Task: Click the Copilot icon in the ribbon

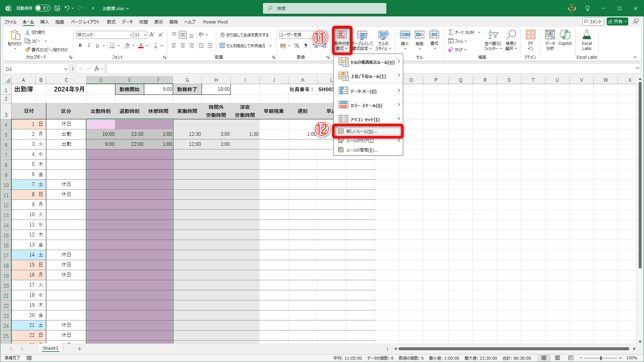Action: 565,35
